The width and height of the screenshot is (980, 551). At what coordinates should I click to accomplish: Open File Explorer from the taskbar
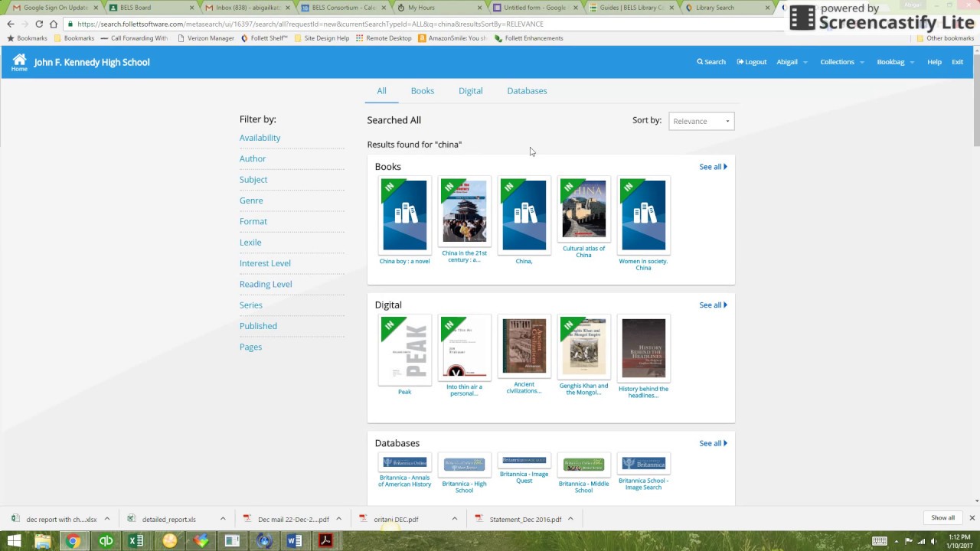pyautogui.click(x=43, y=541)
